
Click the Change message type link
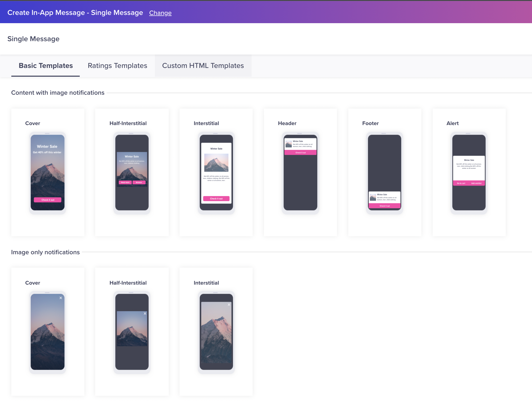(160, 13)
